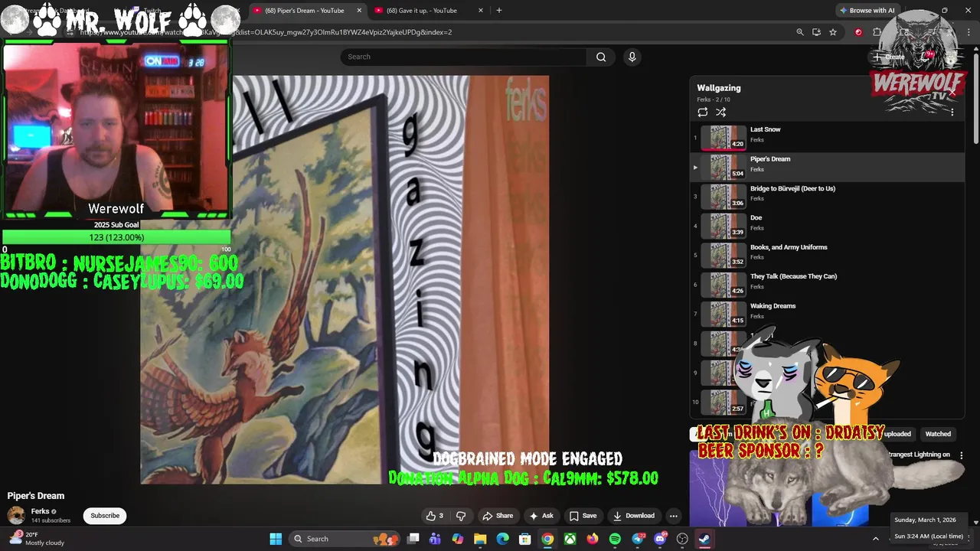Click the YouTube search input field
The width and height of the screenshot is (980, 551).
click(464, 57)
